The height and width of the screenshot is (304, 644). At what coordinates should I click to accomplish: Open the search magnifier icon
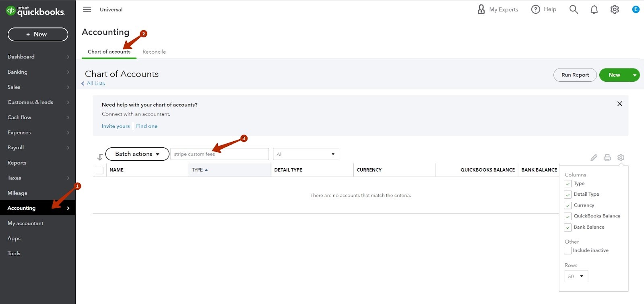point(574,9)
